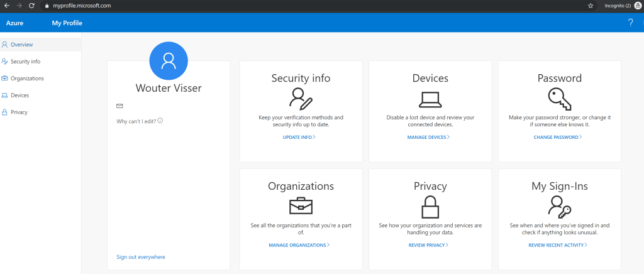Click the Password key card icon
The image size is (644, 274).
coord(559,99)
